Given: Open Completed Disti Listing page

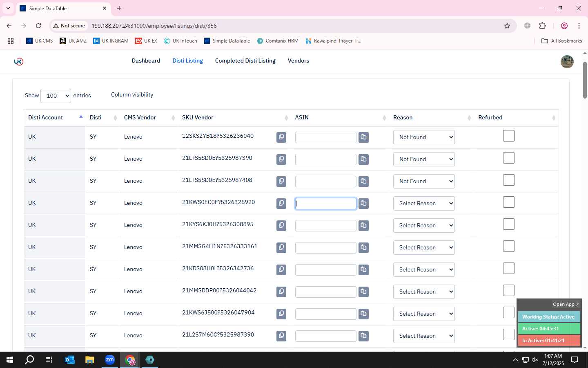Looking at the screenshot, I should click(x=245, y=61).
